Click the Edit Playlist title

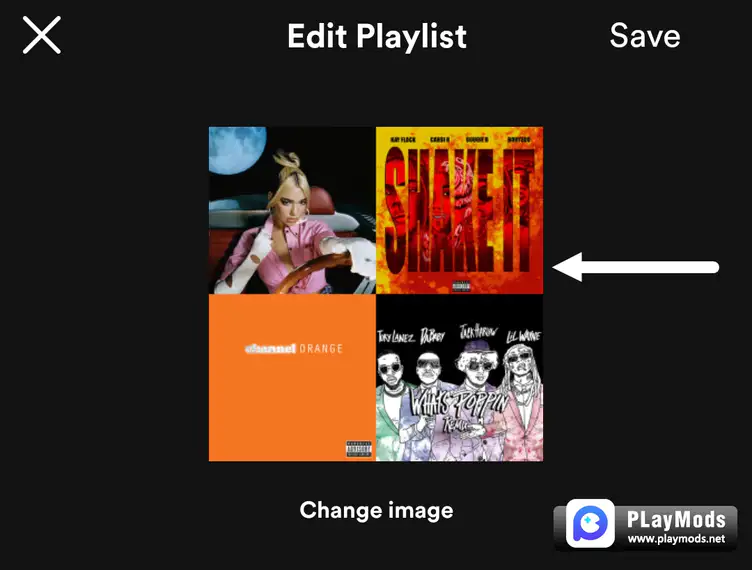[376, 36]
